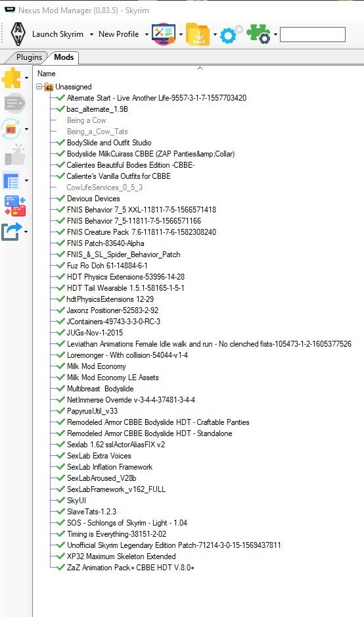The image size is (364, 617).
Task: Select JContainers-49743-3-3-0-RC-3
Action: click(114, 321)
